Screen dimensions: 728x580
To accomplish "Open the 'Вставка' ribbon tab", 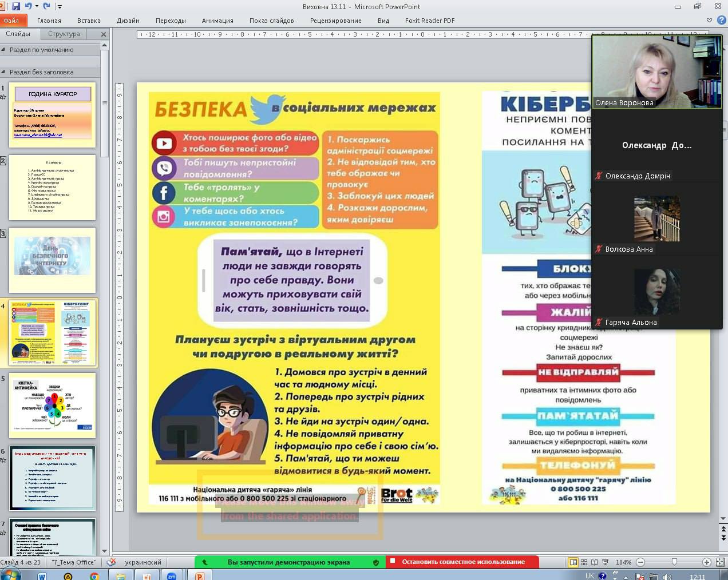I will (x=89, y=21).
